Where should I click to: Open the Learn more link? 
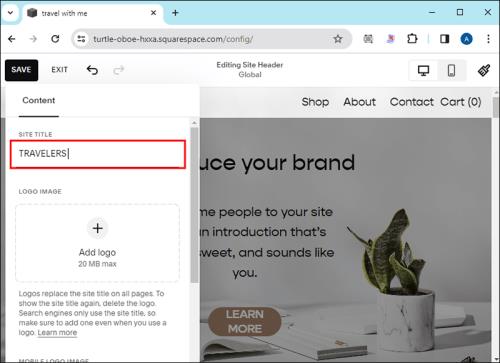coord(57,333)
